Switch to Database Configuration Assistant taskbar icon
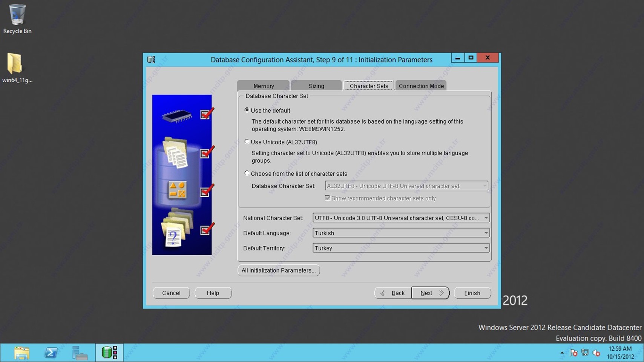 pyautogui.click(x=109, y=353)
